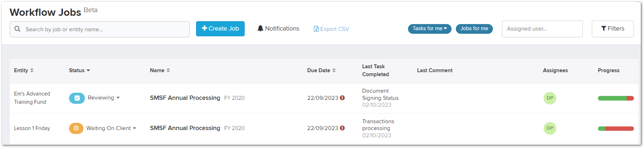Click overdue warning icon for Lesson 1 Friday
Screen dimensions: 644x148
(x=342, y=128)
